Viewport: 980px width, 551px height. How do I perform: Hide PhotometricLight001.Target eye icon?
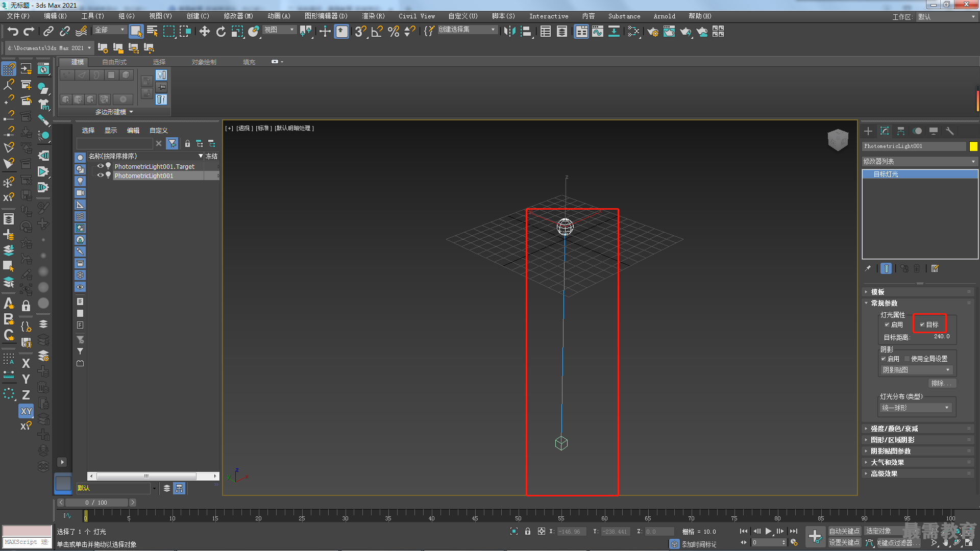[x=101, y=166]
